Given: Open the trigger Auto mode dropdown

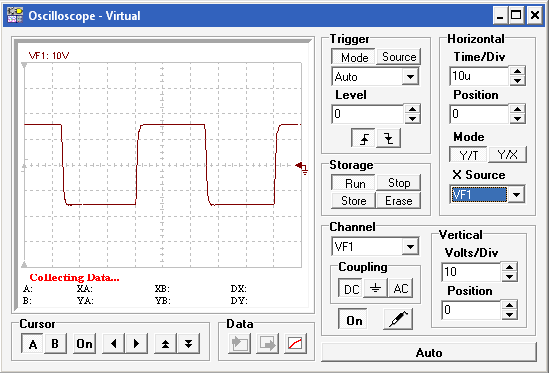Looking at the screenshot, I should 410,76.
